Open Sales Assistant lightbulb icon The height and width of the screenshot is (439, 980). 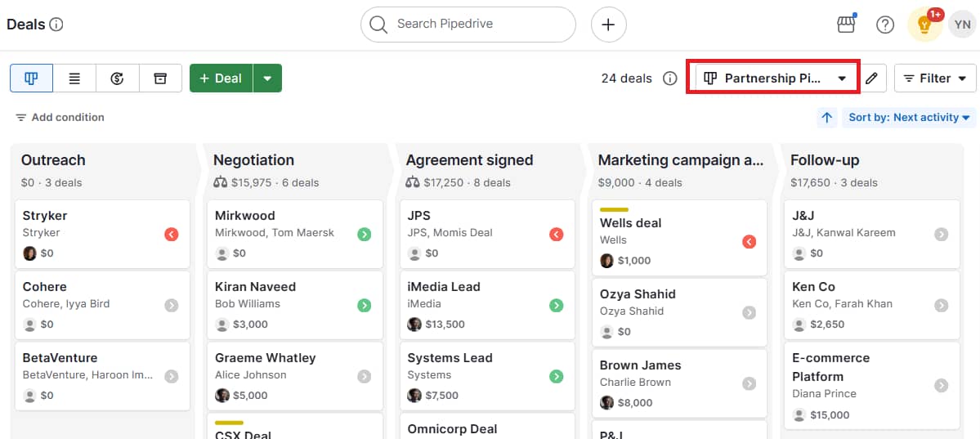[x=924, y=25]
